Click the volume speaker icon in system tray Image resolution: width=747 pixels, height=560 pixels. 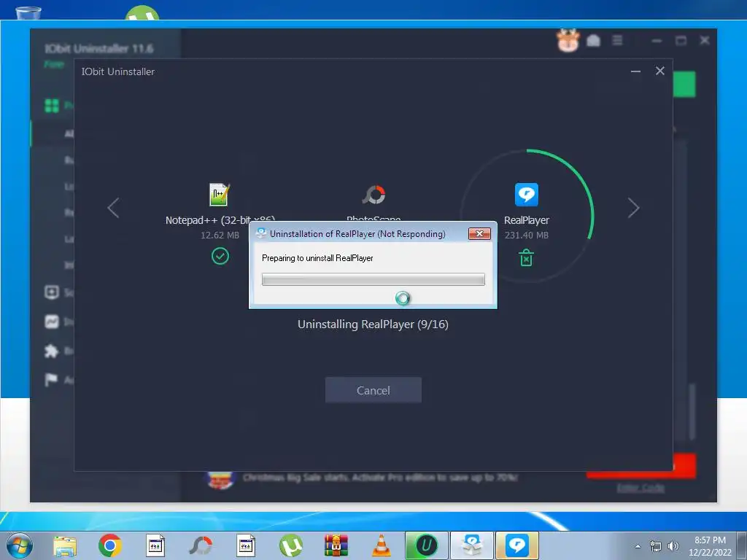(673, 546)
